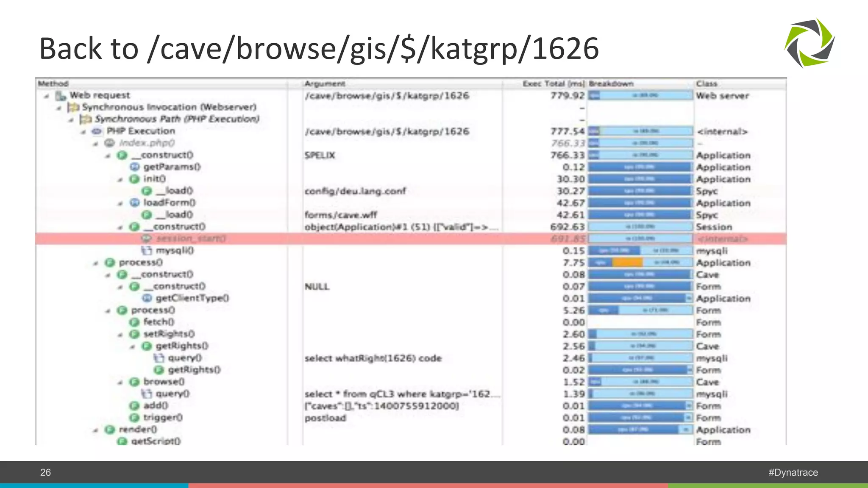The width and height of the screenshot is (868, 488).
Task: Click the session_start() row icon
Action: coord(147,239)
